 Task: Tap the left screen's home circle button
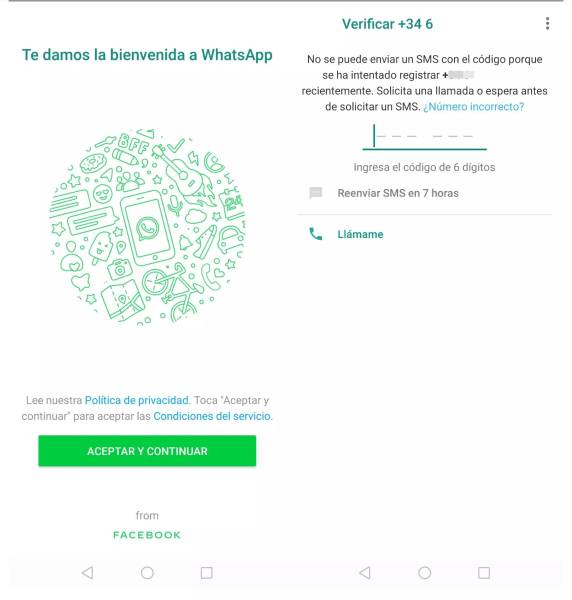(x=147, y=572)
